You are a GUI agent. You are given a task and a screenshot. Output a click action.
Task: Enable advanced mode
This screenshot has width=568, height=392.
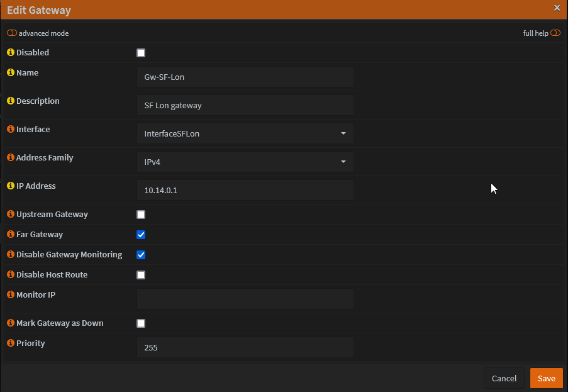(x=11, y=33)
